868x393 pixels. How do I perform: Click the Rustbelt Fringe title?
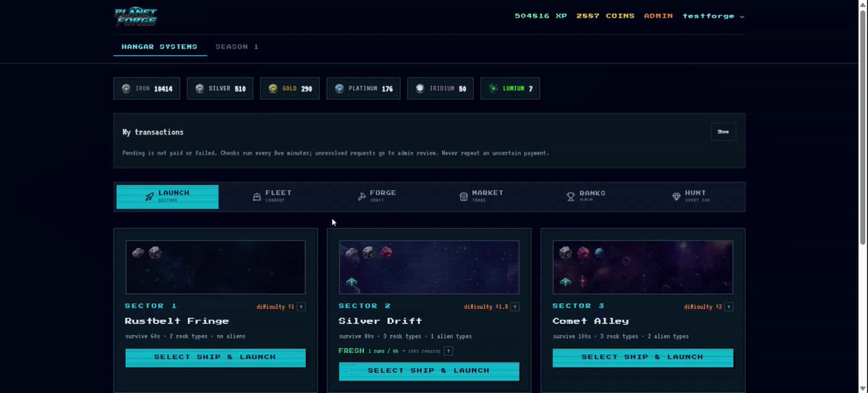(176, 321)
